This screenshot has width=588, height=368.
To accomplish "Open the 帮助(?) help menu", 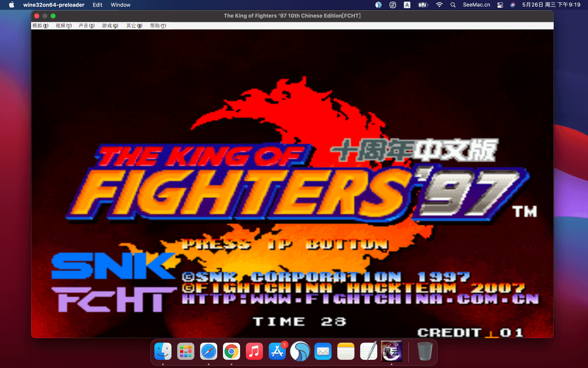I will [158, 26].
